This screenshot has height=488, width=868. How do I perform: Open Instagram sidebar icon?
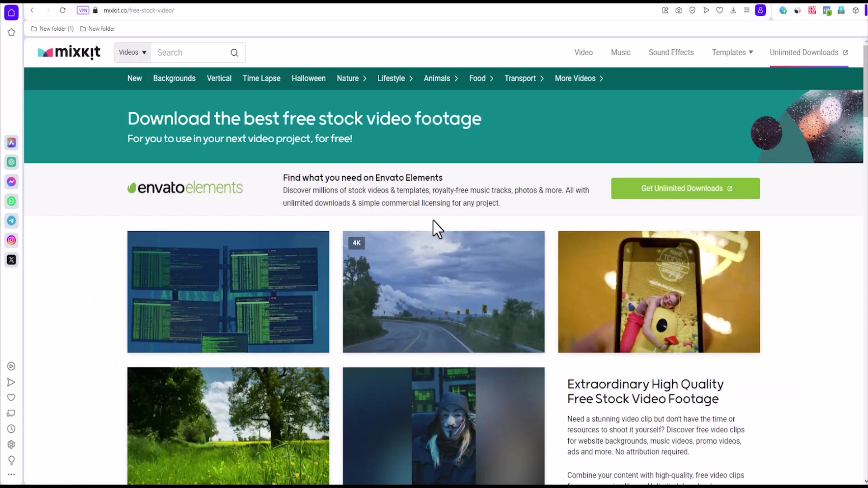11,240
